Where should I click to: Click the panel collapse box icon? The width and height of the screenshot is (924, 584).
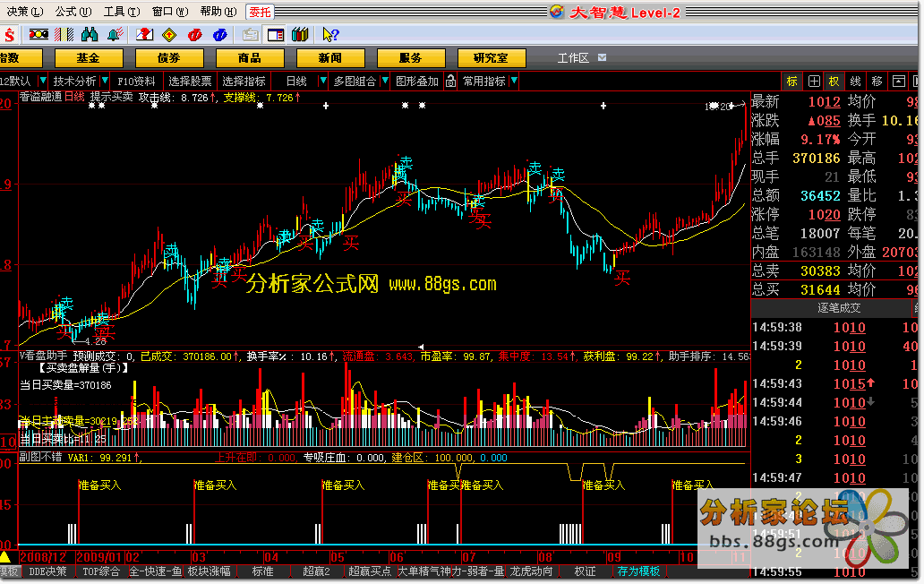tap(898, 82)
